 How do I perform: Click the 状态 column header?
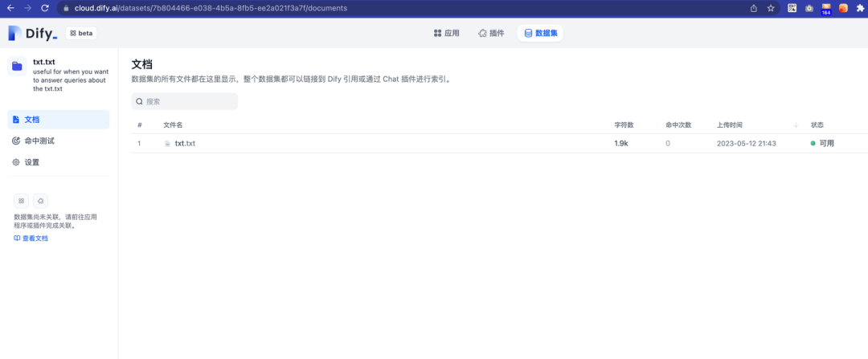coord(817,125)
